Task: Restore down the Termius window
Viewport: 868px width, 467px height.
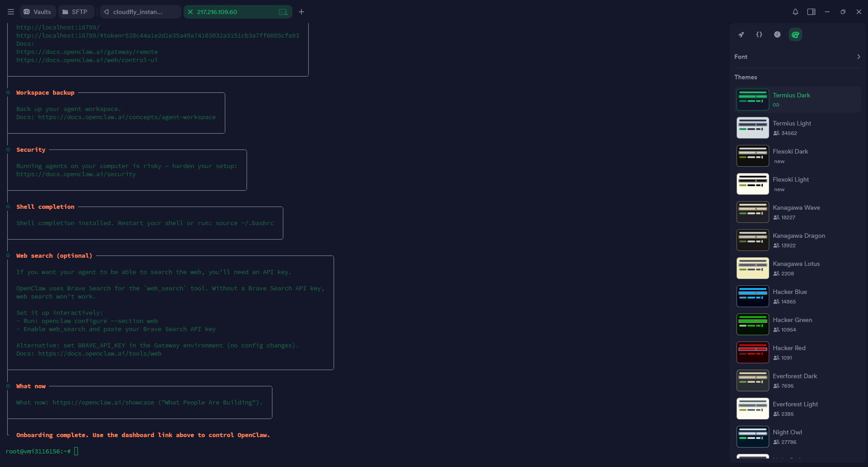Action: [843, 12]
